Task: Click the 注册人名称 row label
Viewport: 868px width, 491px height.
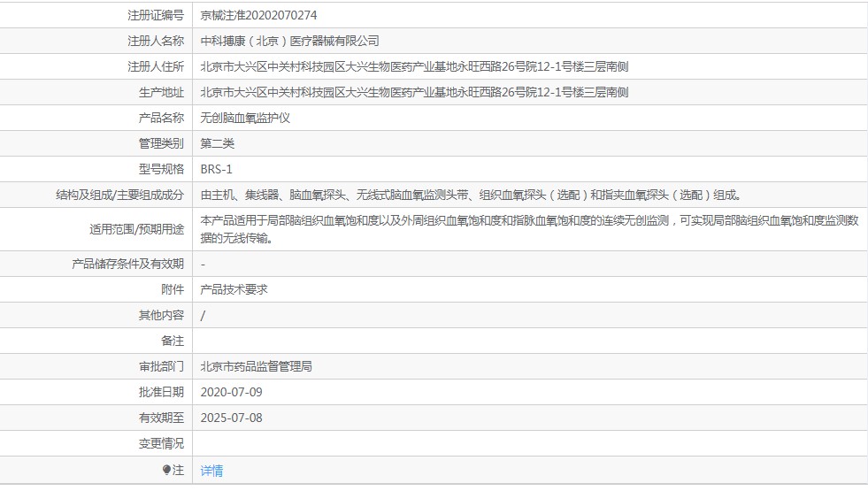Action: pos(156,41)
